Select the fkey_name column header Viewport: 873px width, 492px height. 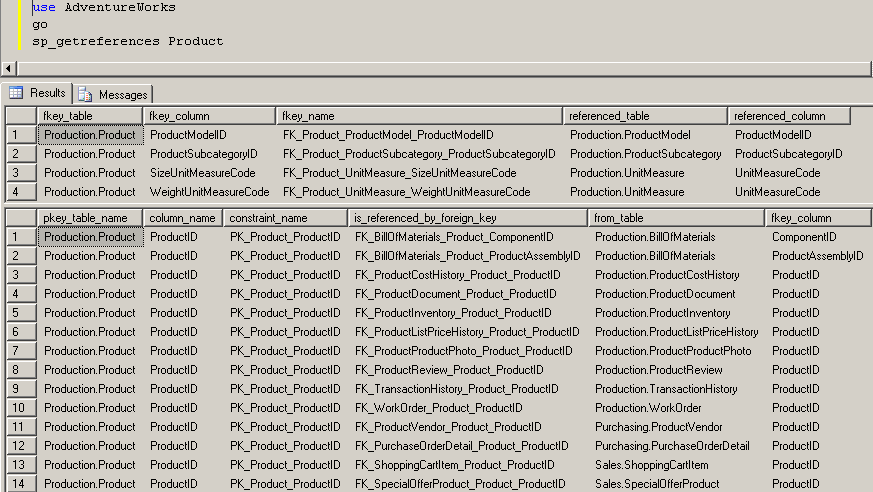(419, 116)
